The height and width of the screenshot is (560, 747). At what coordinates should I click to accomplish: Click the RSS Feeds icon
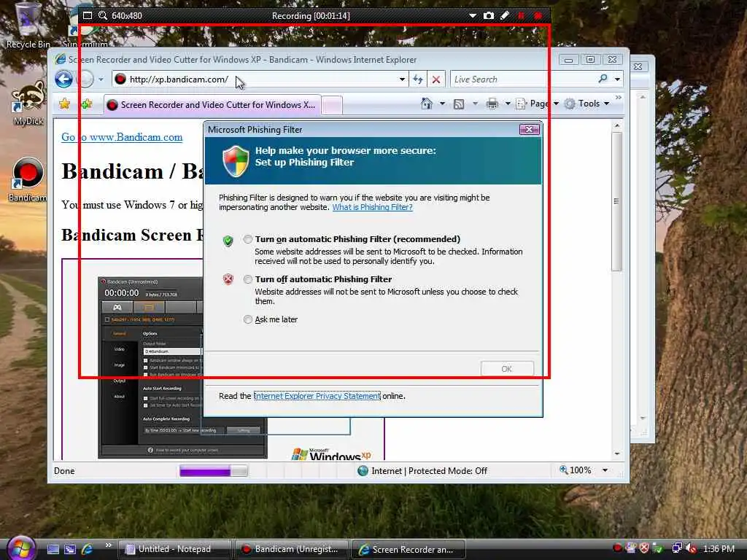[459, 104]
